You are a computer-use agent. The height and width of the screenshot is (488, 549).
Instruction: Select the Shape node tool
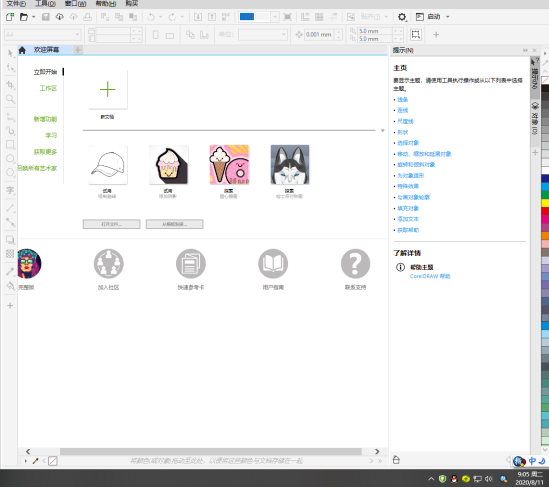click(x=10, y=67)
